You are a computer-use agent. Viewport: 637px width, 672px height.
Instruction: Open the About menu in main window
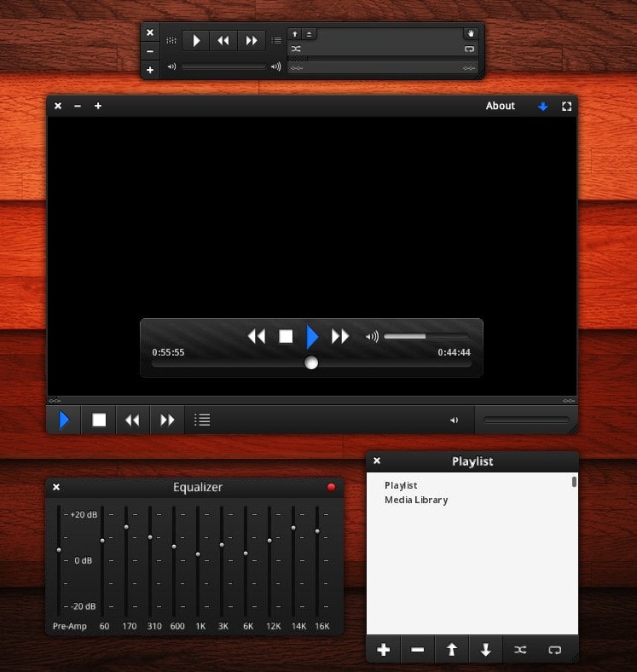(x=500, y=106)
